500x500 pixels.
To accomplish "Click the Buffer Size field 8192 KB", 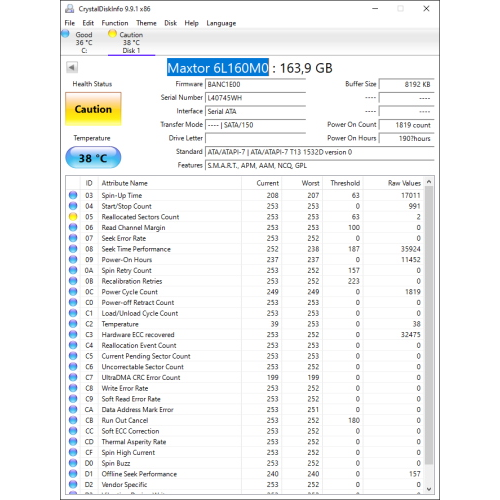I will [407, 84].
